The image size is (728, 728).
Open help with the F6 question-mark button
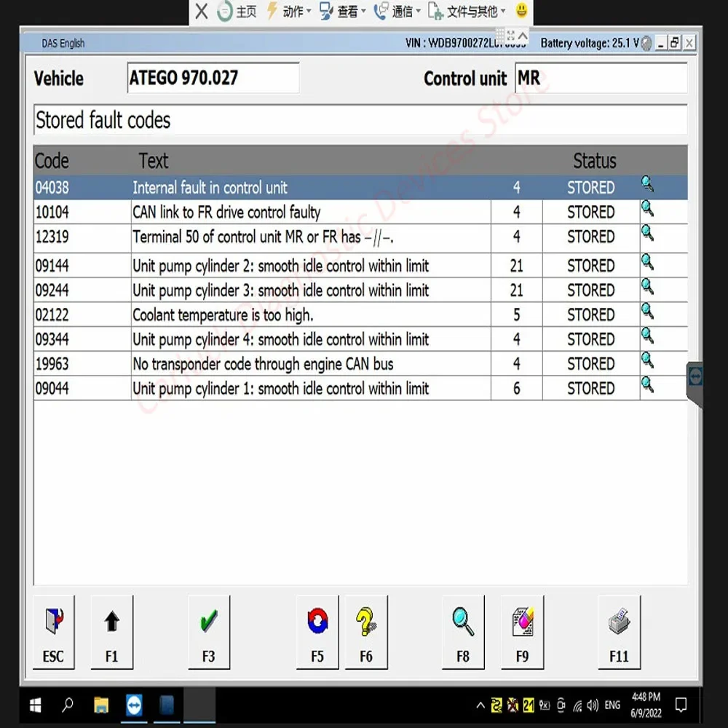(x=366, y=632)
